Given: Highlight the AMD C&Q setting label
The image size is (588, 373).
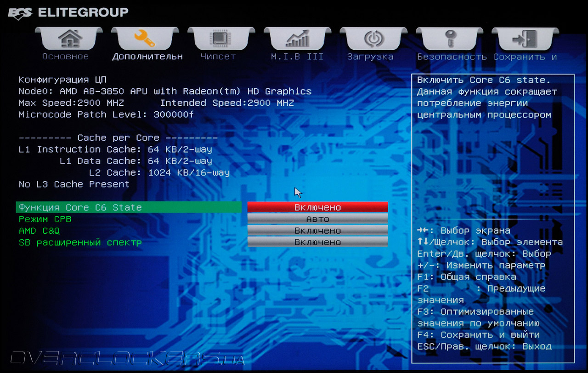Looking at the screenshot, I should click(x=39, y=230).
